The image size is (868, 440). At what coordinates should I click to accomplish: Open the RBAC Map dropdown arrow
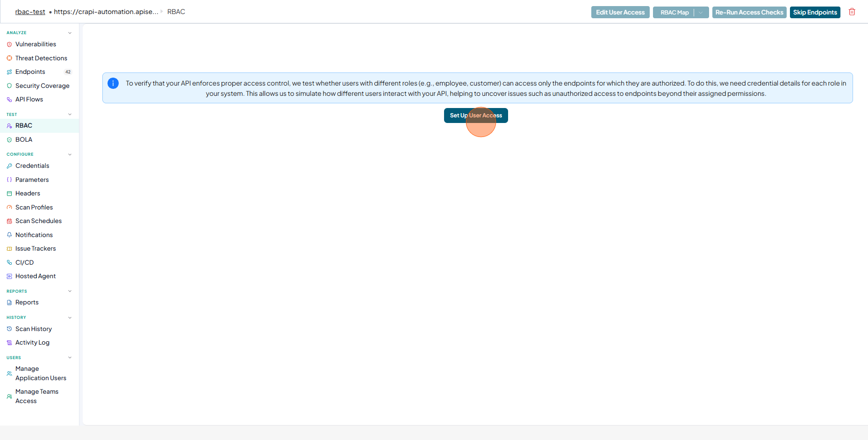(x=701, y=13)
